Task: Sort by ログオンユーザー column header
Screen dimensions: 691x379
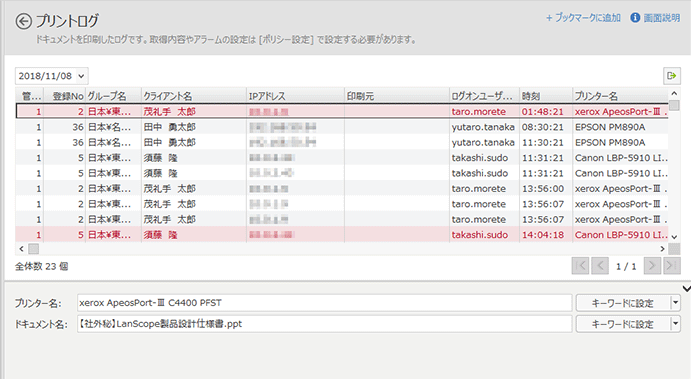Action: coord(484,96)
